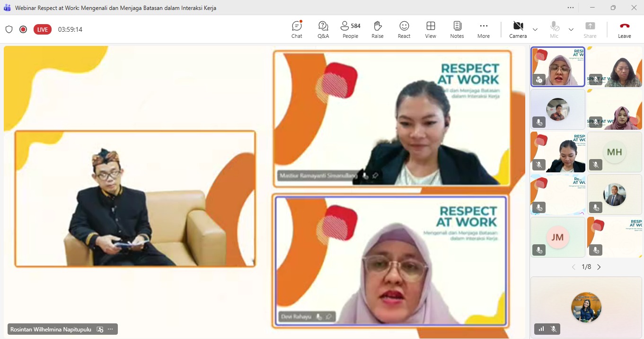Advance to the next participant page
The width and height of the screenshot is (644, 339).
pyautogui.click(x=599, y=267)
